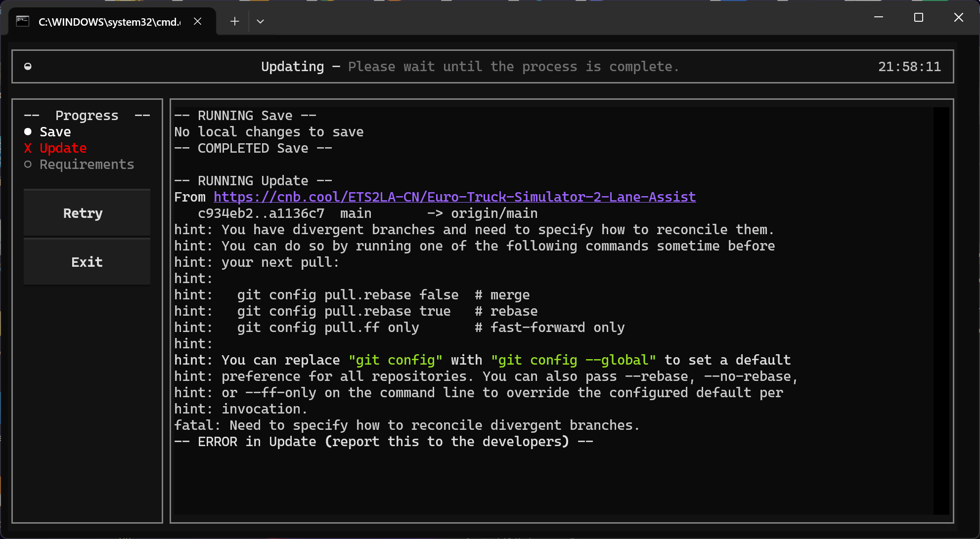Open the cnb.cool ETS2LA repository link
The image size is (980, 539).
pos(454,197)
